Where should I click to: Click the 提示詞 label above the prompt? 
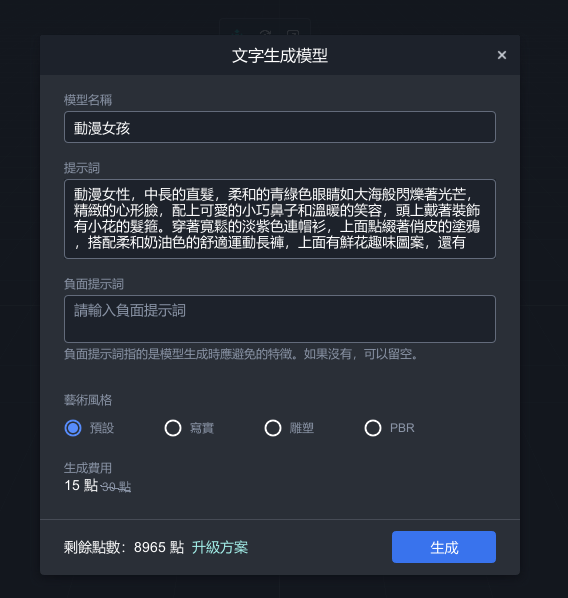pyautogui.click(x=82, y=168)
